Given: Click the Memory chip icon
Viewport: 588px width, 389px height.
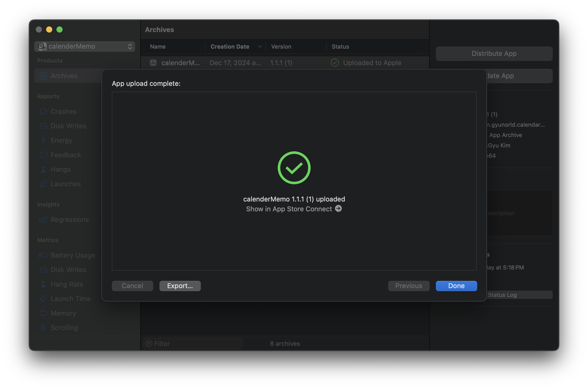Looking at the screenshot, I should pyautogui.click(x=43, y=313).
